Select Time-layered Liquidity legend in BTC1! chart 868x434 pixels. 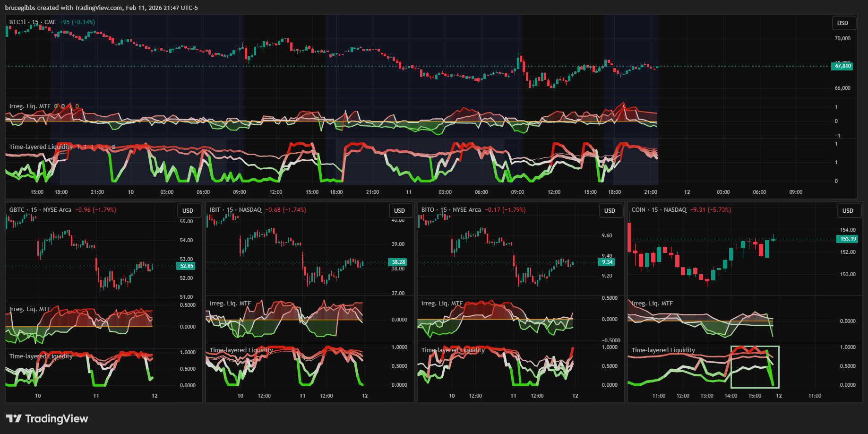41,147
